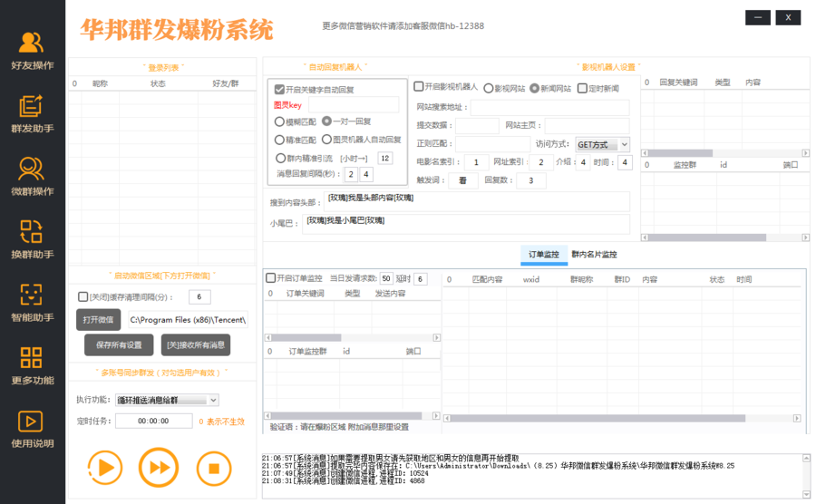Click the cache interval field showing 6
Screen dimensions: 816x504
click(199, 297)
